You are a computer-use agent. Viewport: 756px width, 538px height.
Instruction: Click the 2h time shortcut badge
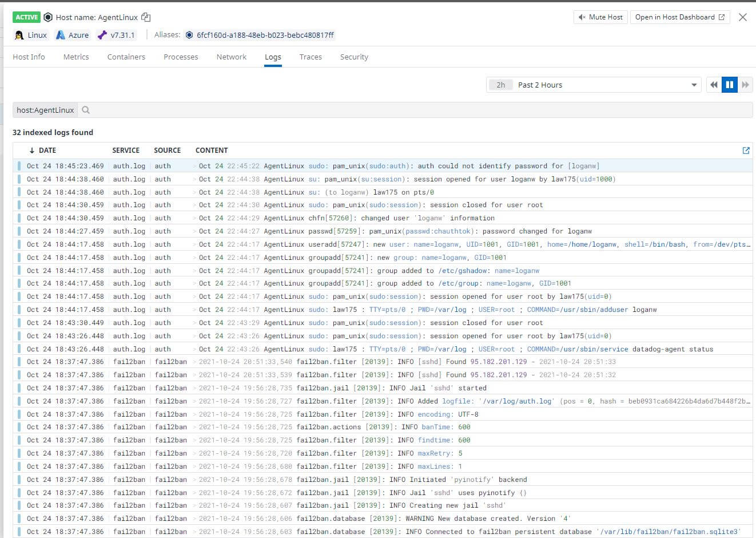(501, 85)
